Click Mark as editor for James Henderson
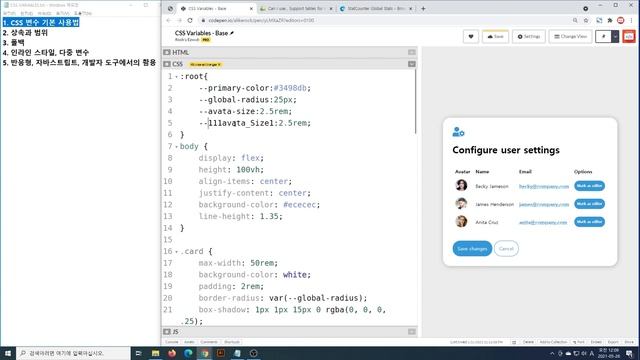Screen dimensions: 640x360 pos(589,204)
